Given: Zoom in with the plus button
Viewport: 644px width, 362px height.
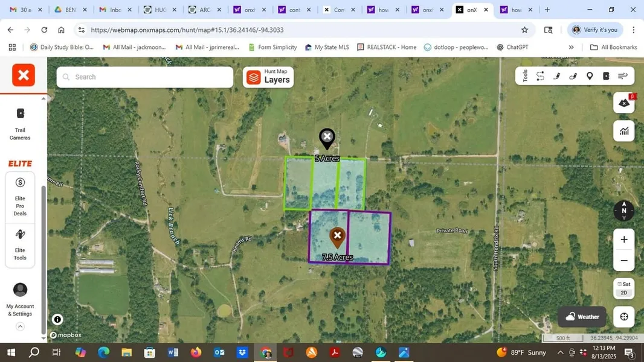Looking at the screenshot, I should point(624,240).
